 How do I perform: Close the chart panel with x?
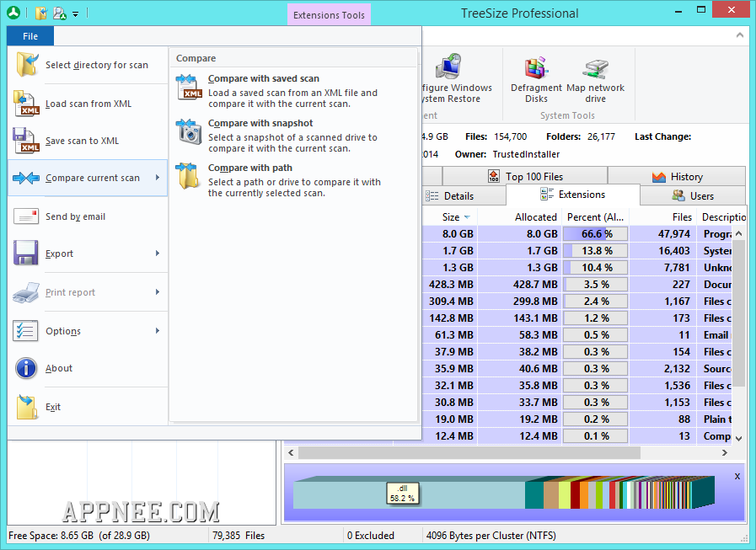(737, 476)
